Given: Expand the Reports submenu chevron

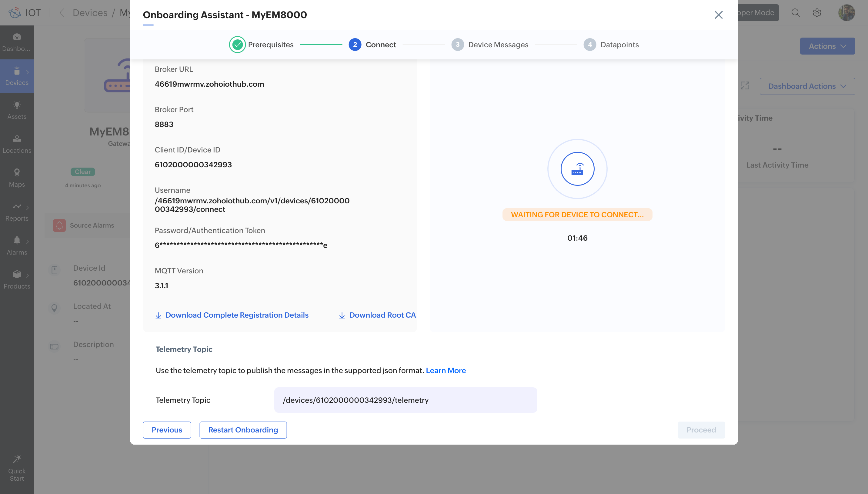Looking at the screenshot, I should coord(28,207).
